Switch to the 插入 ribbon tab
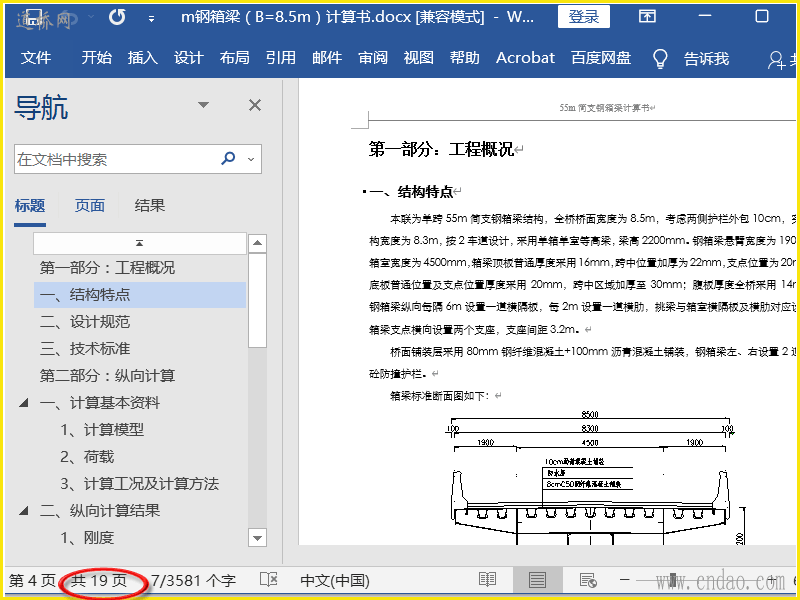The width and height of the screenshot is (800, 600). [142, 58]
